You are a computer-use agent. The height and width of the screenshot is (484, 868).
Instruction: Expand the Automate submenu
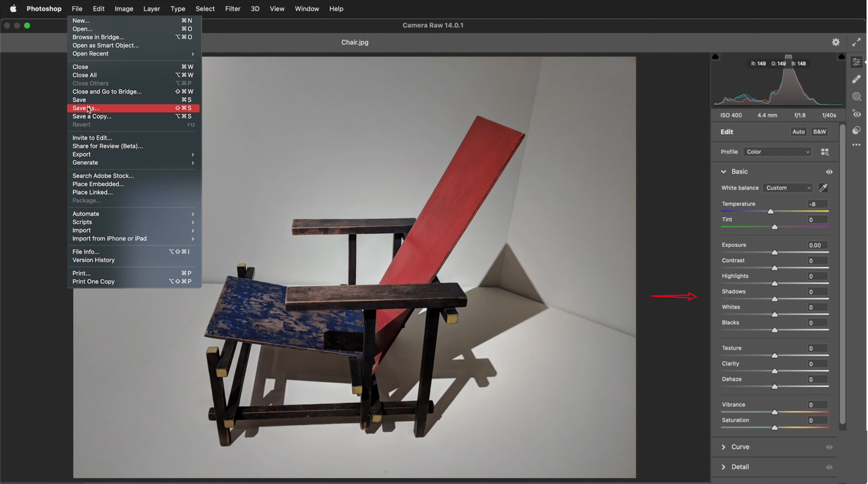[x=134, y=214]
